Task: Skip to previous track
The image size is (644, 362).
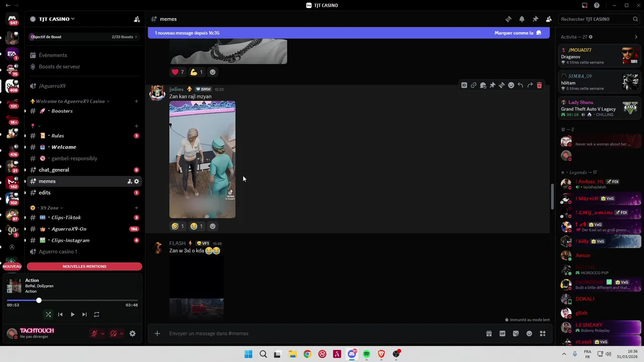Action: [x=60, y=314]
